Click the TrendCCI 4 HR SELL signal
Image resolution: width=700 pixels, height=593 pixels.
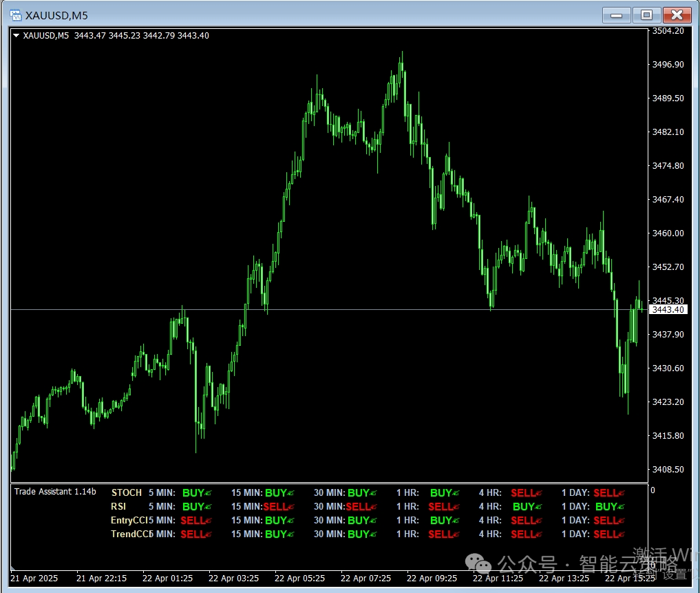[527, 534]
